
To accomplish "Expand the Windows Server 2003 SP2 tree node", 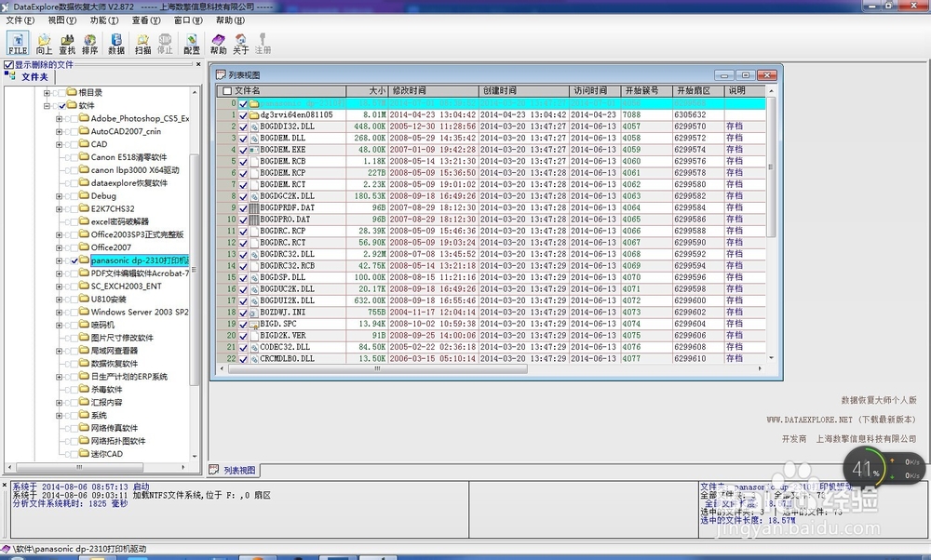I will click(59, 312).
